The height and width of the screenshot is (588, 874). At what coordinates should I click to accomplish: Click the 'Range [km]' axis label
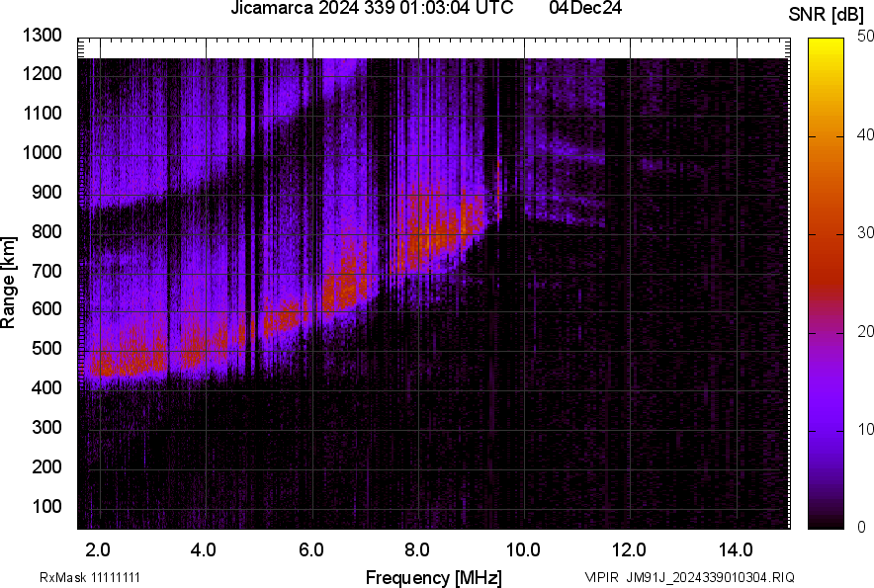coord(8,283)
